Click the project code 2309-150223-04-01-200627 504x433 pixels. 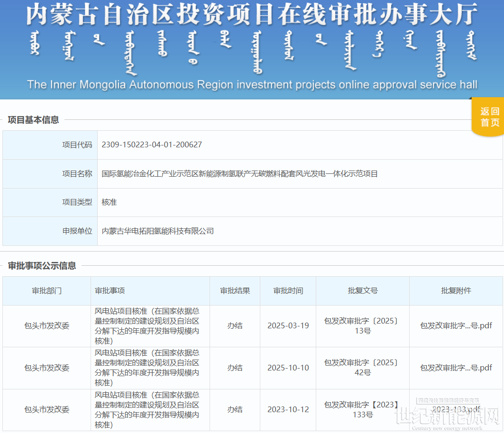tap(152, 145)
